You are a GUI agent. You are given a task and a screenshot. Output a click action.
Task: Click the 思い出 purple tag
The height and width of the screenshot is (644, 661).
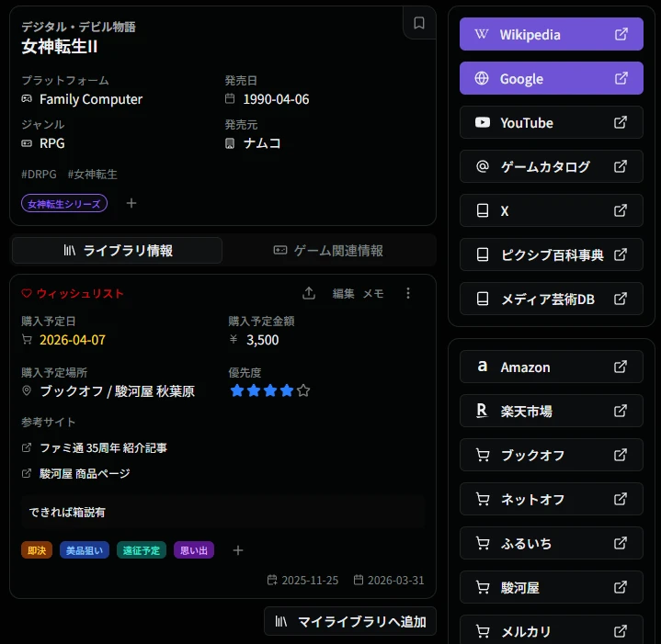pyautogui.click(x=194, y=550)
